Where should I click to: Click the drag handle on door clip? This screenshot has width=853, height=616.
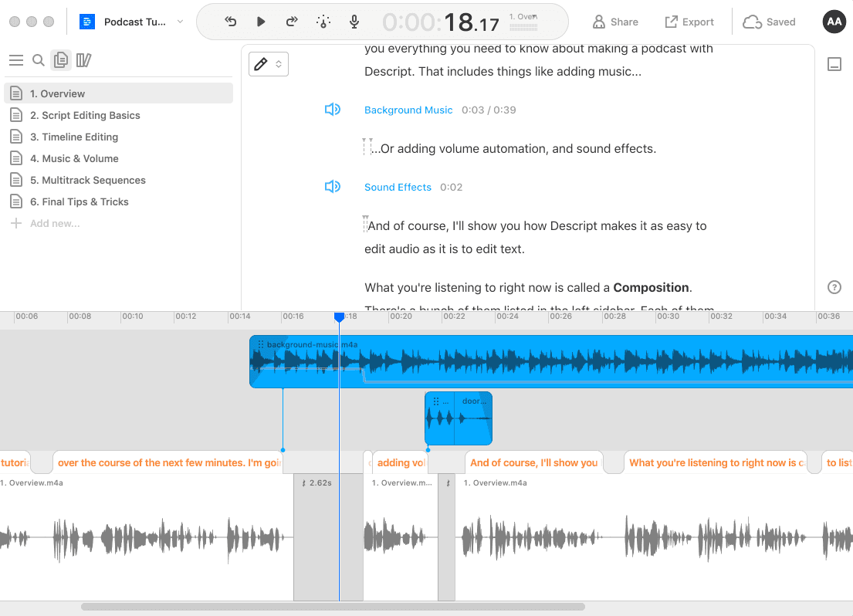pos(435,401)
